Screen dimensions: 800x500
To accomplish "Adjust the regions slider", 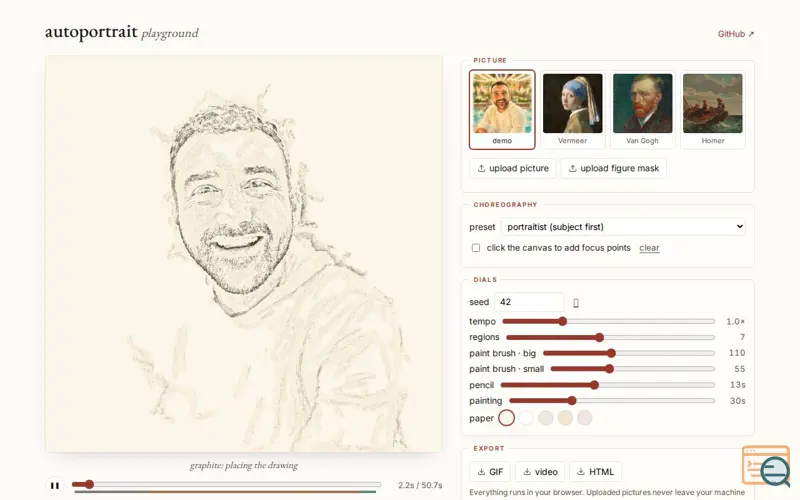I will click(610, 337).
